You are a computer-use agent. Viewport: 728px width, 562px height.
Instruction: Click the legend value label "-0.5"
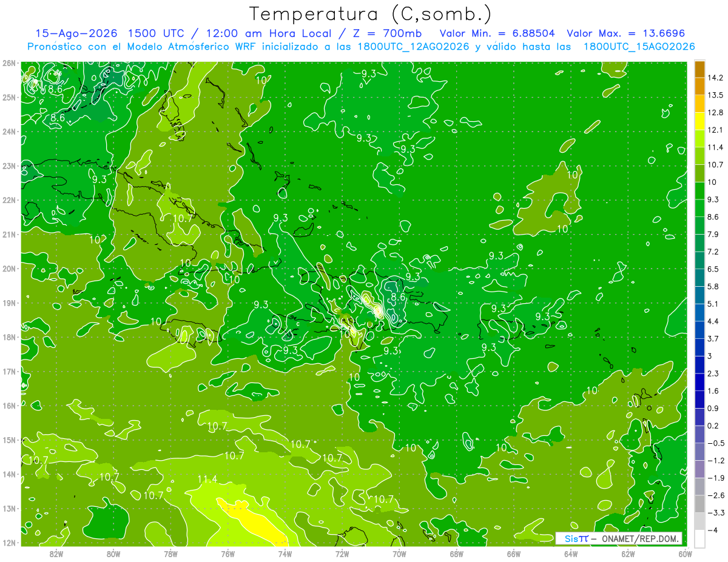pyautogui.click(x=716, y=443)
